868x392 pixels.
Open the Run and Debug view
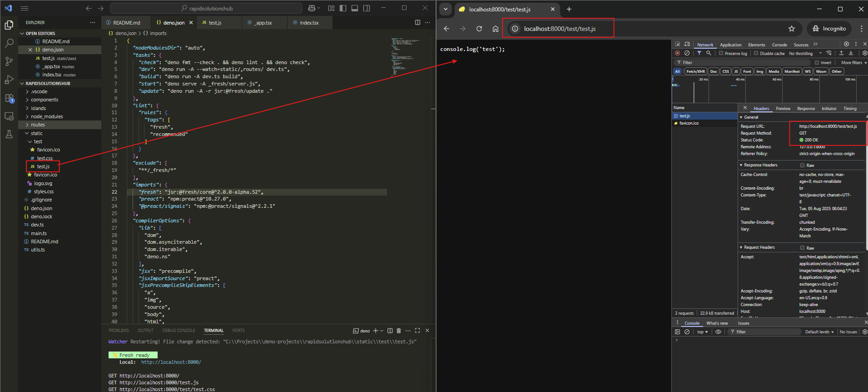9,80
